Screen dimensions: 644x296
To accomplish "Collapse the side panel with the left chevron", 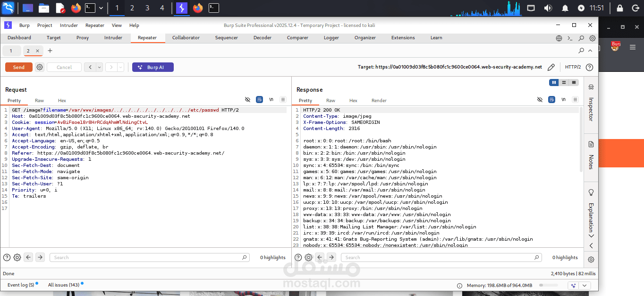I will click(x=591, y=245).
